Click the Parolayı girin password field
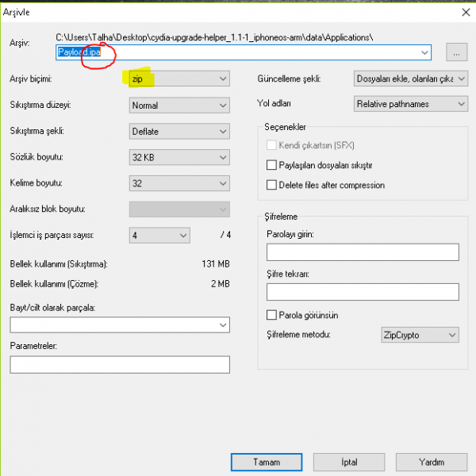 coord(363,252)
